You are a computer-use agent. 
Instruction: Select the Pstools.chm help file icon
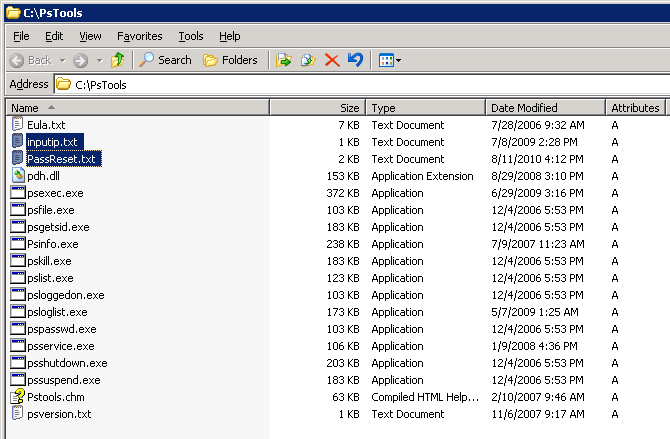click(18, 396)
